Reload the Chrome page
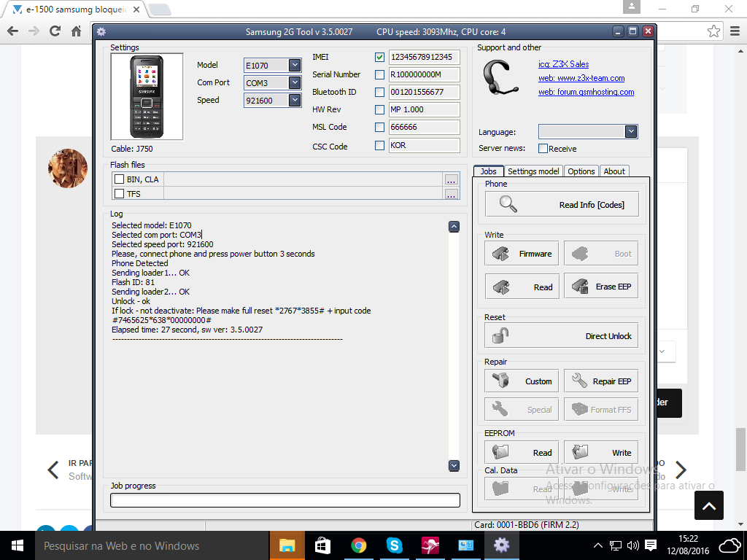747x560 pixels. [55, 31]
